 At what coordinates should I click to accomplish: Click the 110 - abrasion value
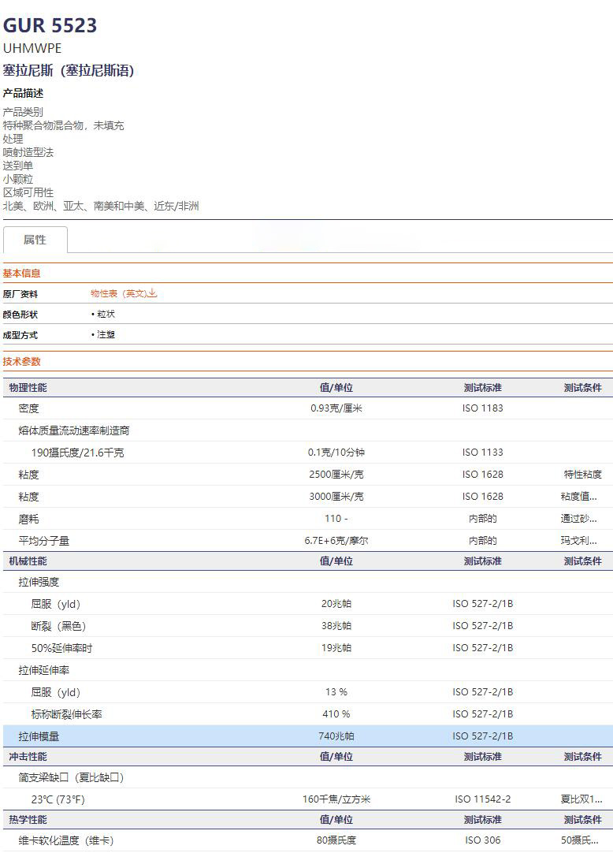pos(336,519)
